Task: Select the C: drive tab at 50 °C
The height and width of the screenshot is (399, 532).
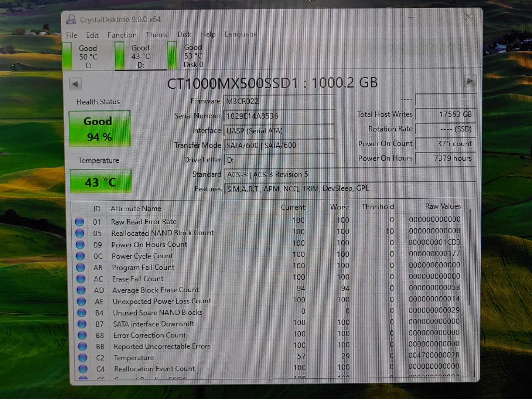Action: 88,57
